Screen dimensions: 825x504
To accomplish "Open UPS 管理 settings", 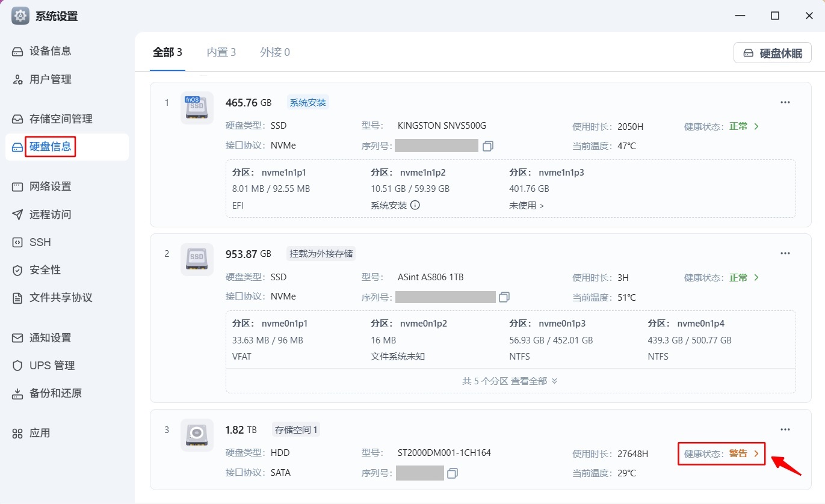I will [x=52, y=366].
